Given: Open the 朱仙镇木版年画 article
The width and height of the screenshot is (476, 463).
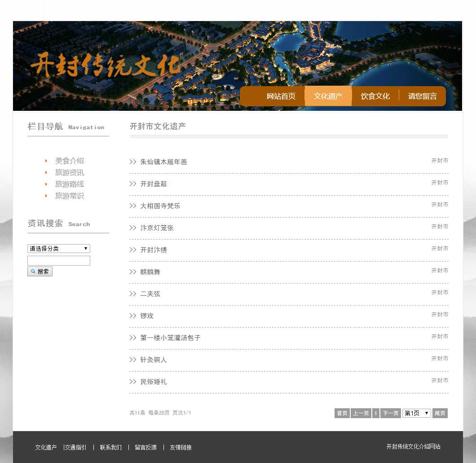Looking at the screenshot, I should pyautogui.click(x=163, y=162).
